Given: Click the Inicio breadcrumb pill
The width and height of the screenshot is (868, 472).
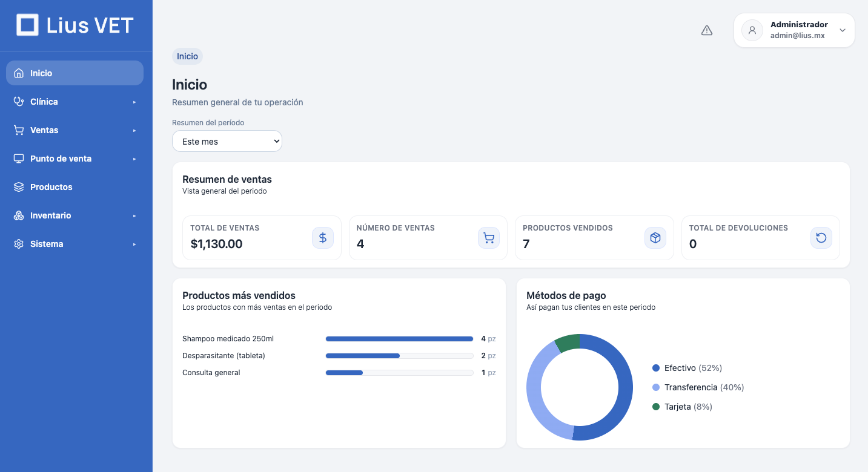Looking at the screenshot, I should (187, 56).
